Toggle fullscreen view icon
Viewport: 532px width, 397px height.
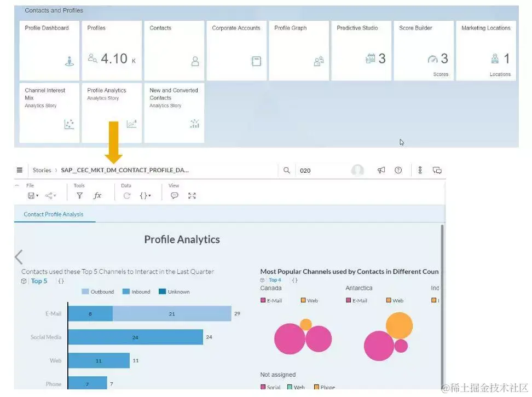(192, 196)
